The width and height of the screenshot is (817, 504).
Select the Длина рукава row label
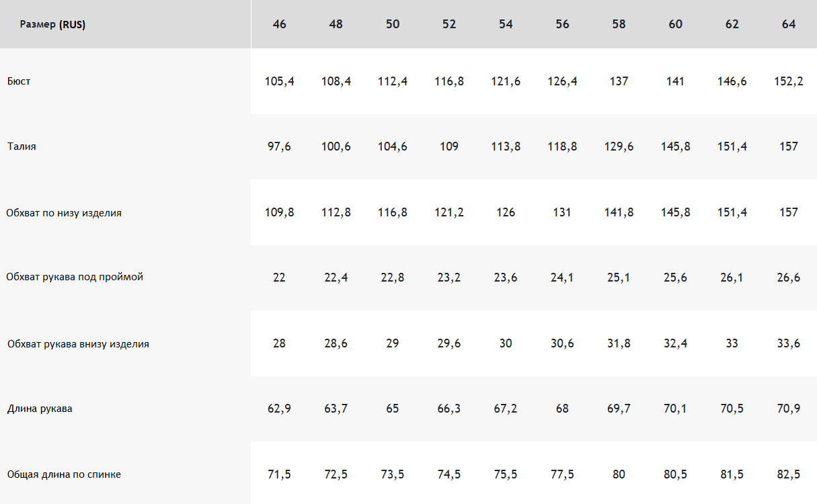coord(40,409)
